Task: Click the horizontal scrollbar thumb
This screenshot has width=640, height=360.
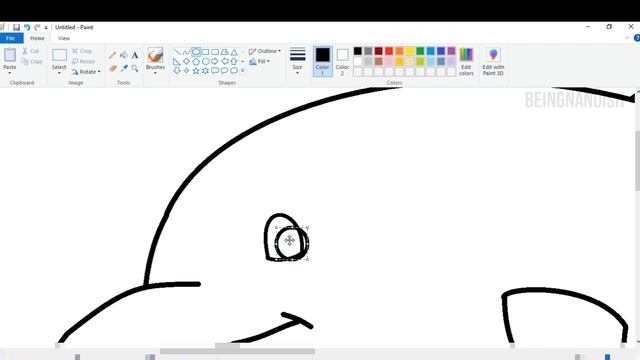Action: (237, 351)
